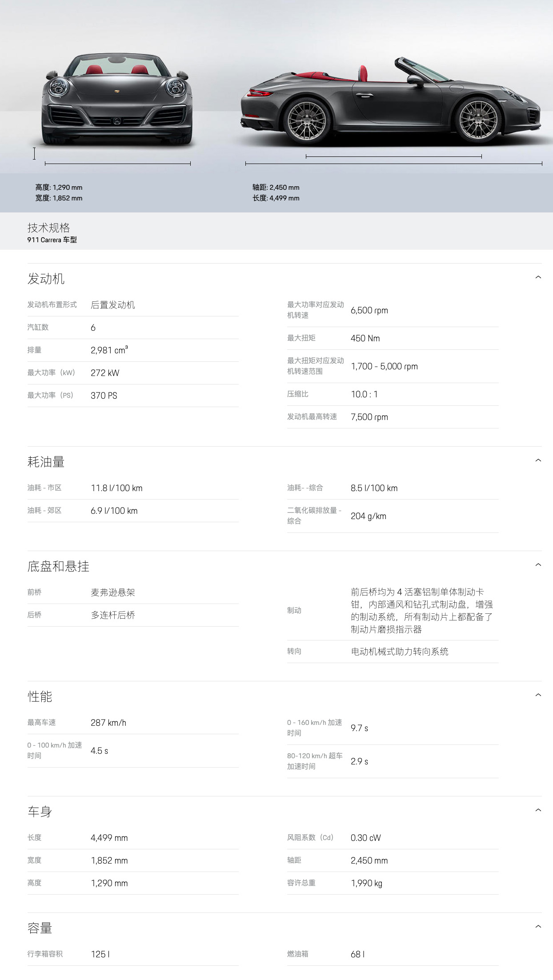Click the 容量 section title
553x980 pixels.
coord(40,928)
